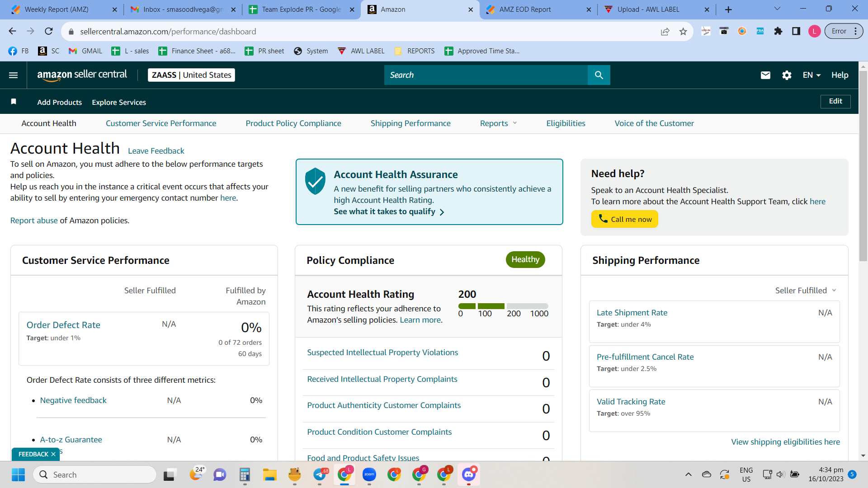Viewport: 868px width, 488px height.
Task: Click the Account Health Rating progress bar
Action: (503, 306)
